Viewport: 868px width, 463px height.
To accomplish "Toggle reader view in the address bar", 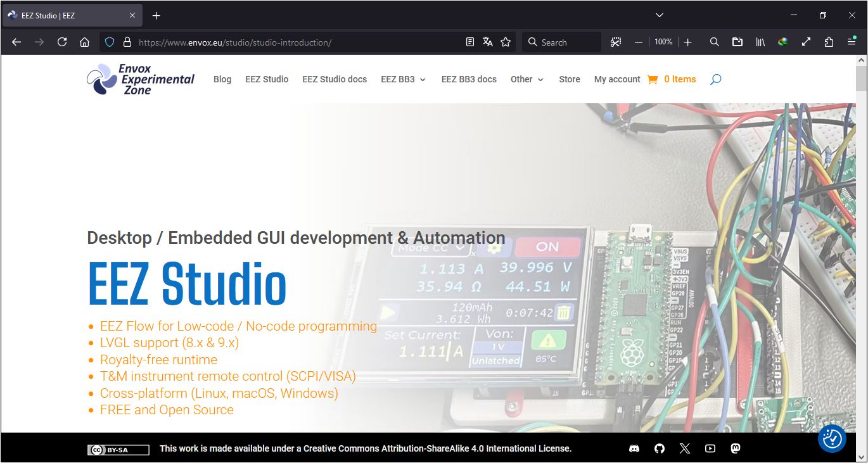I will tap(470, 42).
